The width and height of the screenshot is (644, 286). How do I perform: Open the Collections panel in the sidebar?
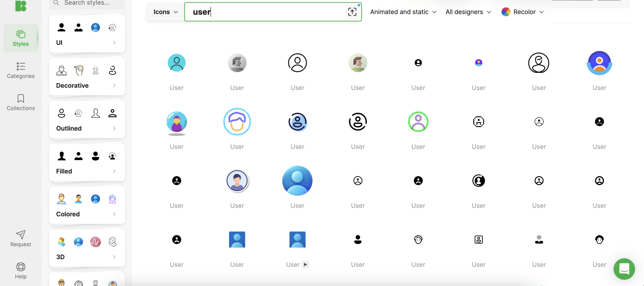coord(20,102)
